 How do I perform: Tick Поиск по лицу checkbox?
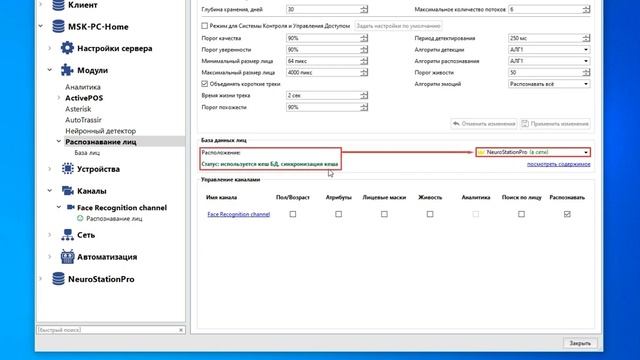521,214
